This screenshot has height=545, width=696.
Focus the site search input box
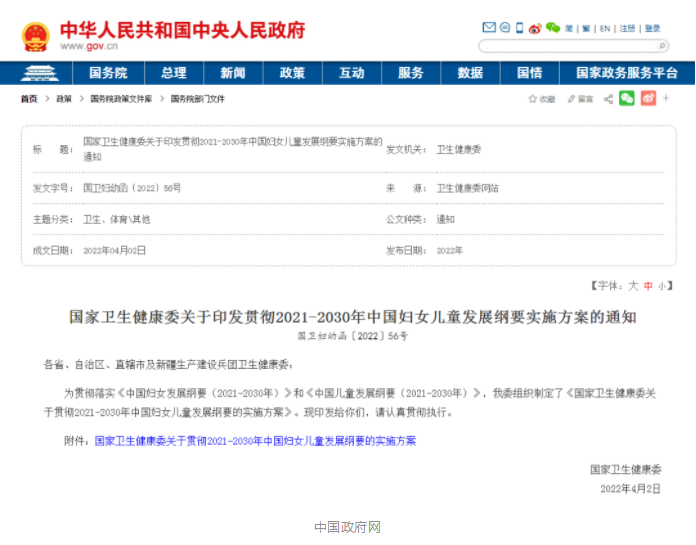coord(566,46)
